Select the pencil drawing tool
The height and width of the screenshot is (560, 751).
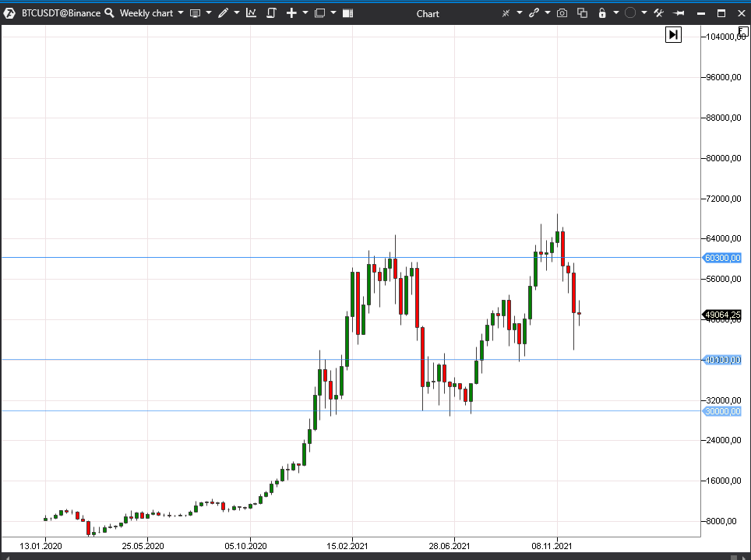tap(223, 13)
